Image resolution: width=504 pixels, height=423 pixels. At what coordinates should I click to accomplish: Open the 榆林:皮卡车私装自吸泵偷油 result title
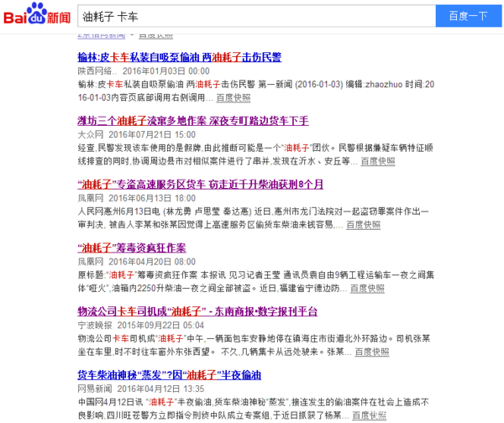coord(179,57)
